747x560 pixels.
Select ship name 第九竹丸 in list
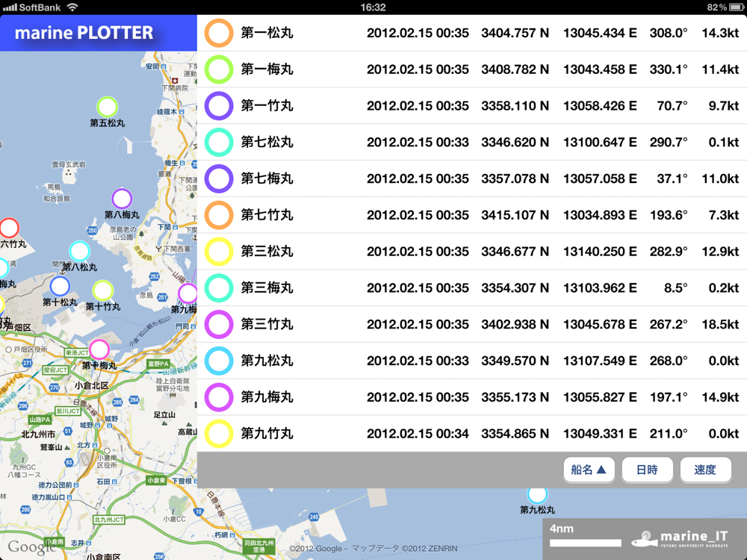coord(267,434)
